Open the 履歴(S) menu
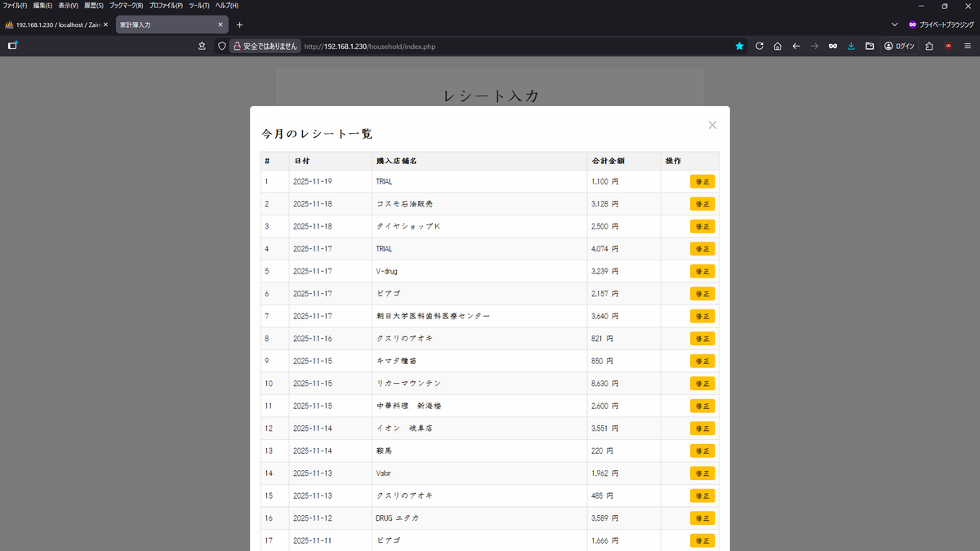 (x=94, y=6)
